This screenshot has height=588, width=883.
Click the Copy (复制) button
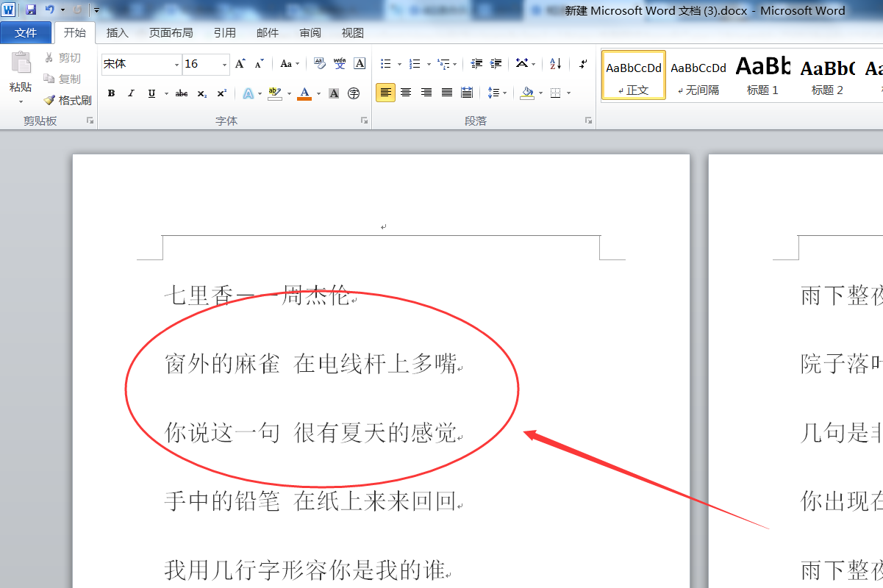[62, 79]
